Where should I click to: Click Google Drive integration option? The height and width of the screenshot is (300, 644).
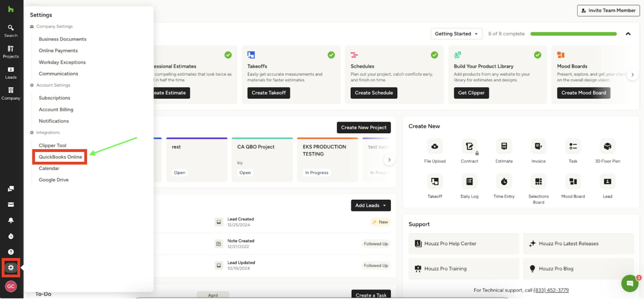coord(53,179)
